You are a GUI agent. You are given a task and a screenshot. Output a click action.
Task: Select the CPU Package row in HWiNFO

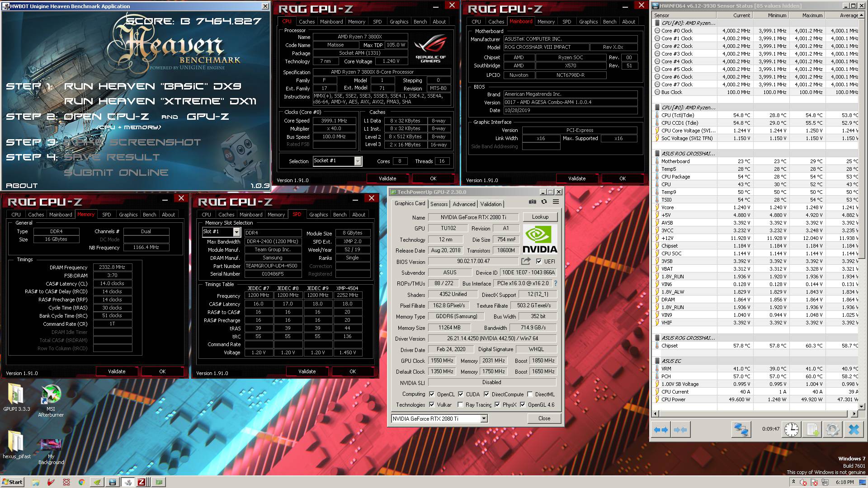(756, 177)
